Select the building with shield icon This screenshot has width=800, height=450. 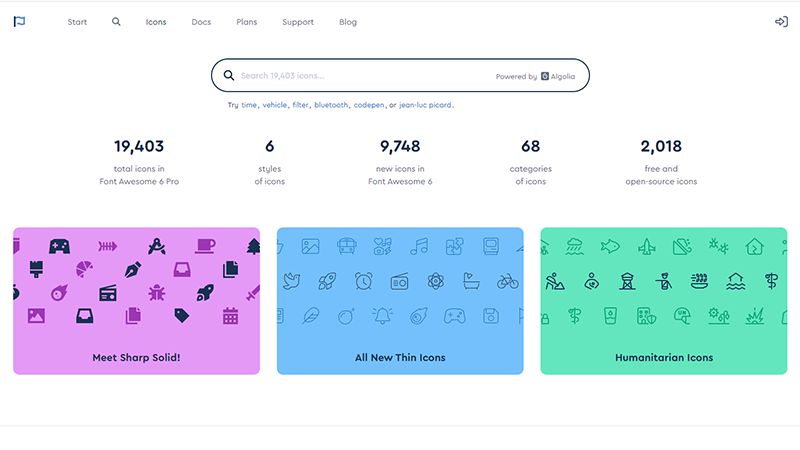(646, 316)
